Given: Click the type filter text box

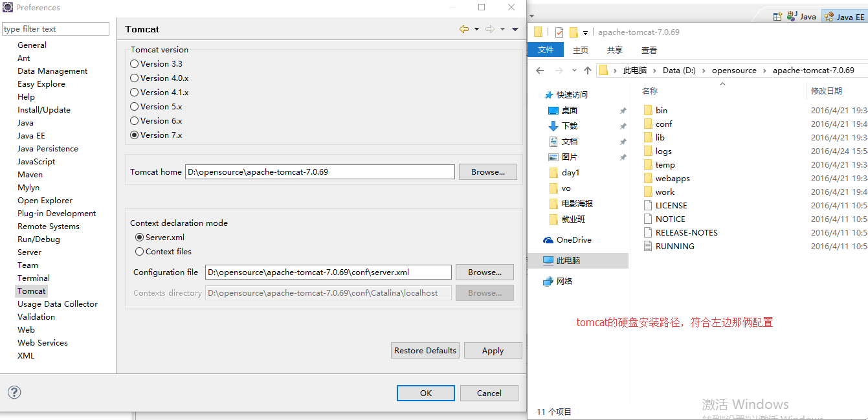Looking at the screenshot, I should click(56, 29).
